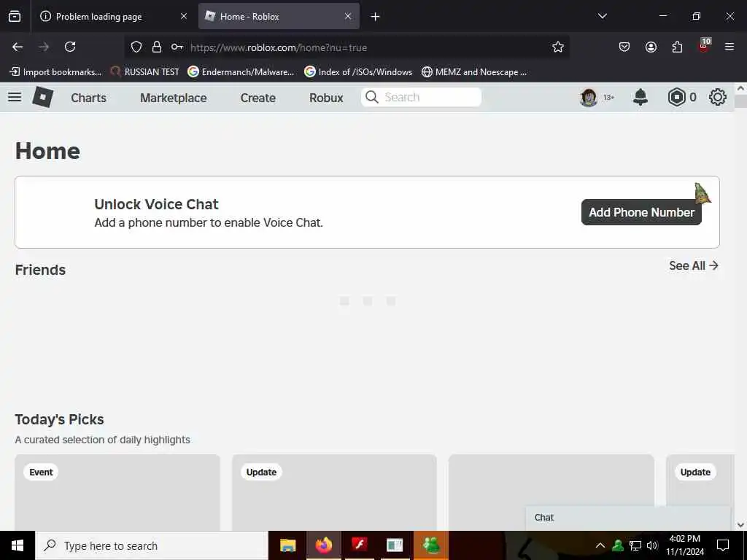Open the notifications bell
The height and width of the screenshot is (560, 747).
point(640,97)
